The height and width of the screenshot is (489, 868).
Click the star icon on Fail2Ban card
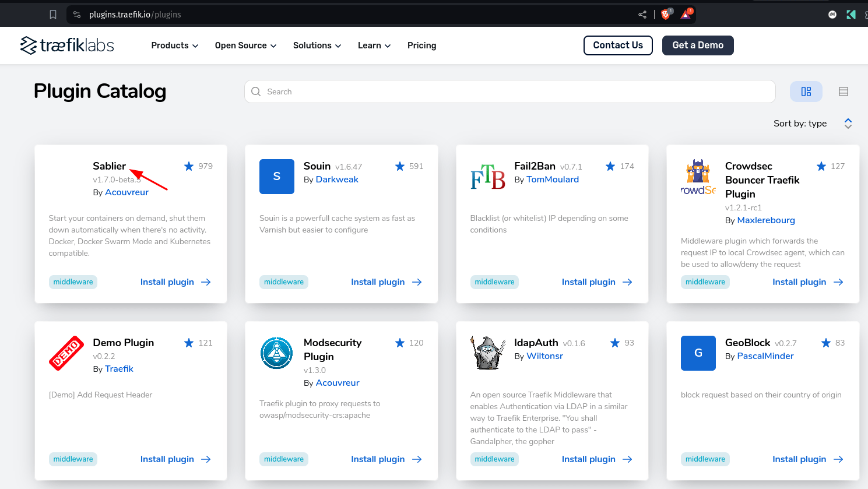610,166
